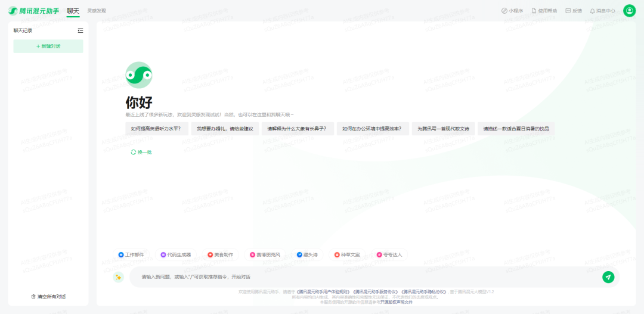Choose the 工作邮件 preset
This screenshot has width=644, height=314.
click(x=131, y=254)
